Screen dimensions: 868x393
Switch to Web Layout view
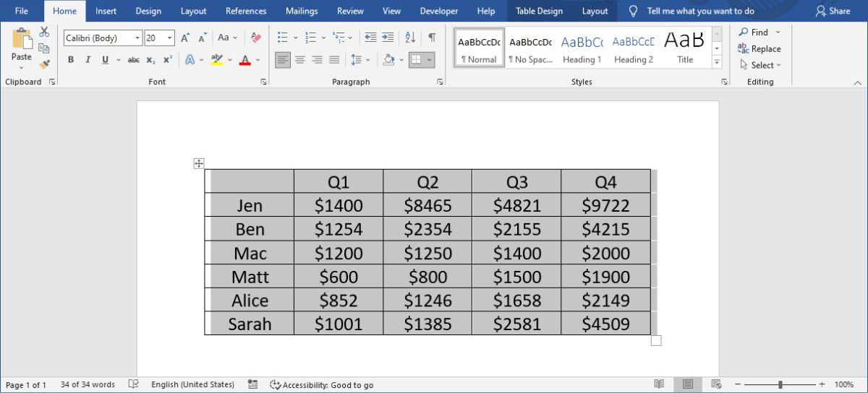coord(716,384)
